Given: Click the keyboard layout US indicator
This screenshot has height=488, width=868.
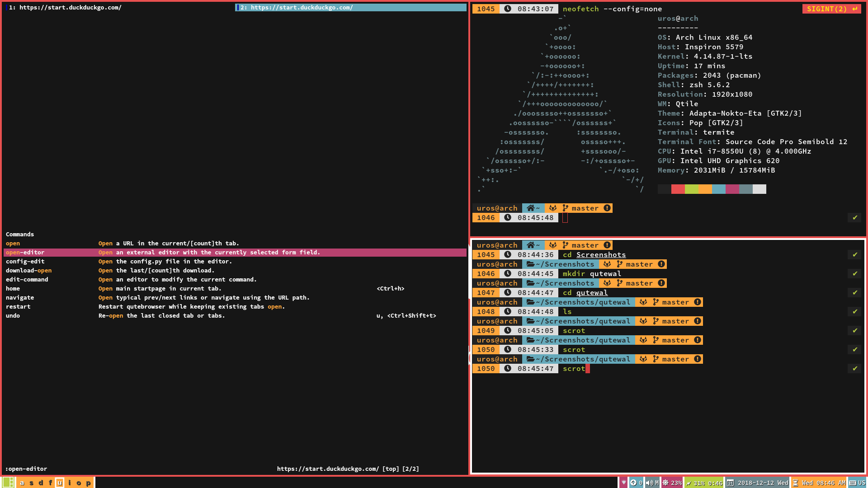Looking at the screenshot, I should tap(857, 483).
